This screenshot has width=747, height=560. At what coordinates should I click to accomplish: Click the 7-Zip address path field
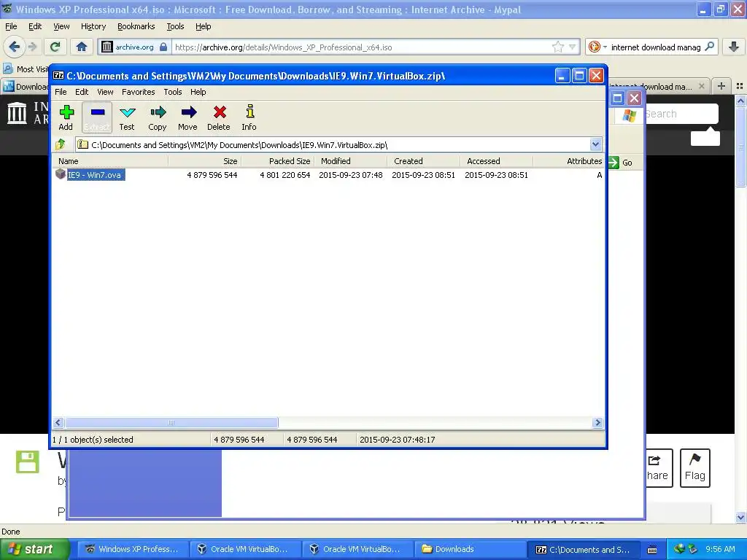(333, 145)
